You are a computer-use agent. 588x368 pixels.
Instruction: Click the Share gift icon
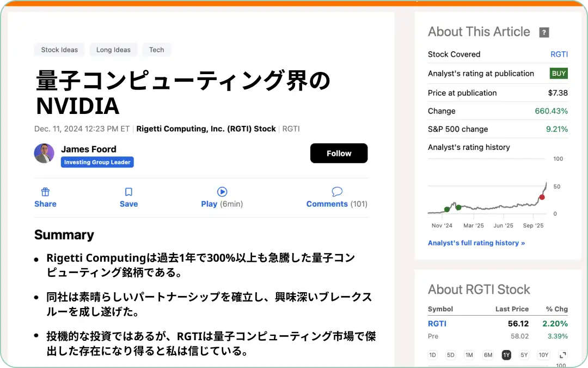coord(45,192)
